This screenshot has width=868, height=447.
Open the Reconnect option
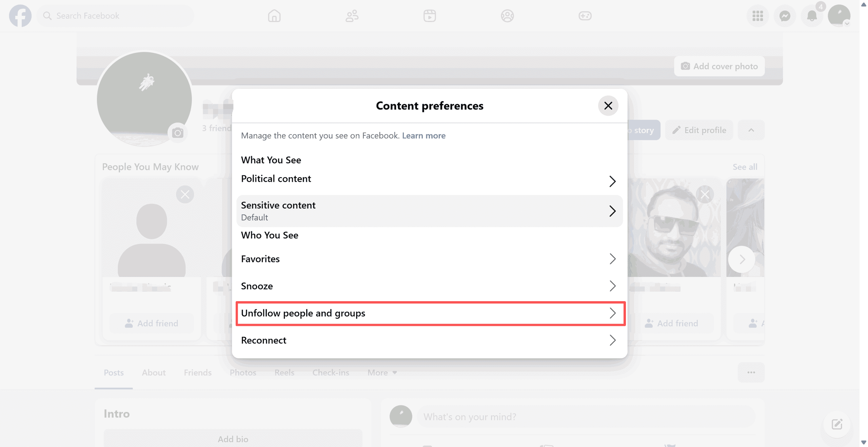(x=429, y=341)
